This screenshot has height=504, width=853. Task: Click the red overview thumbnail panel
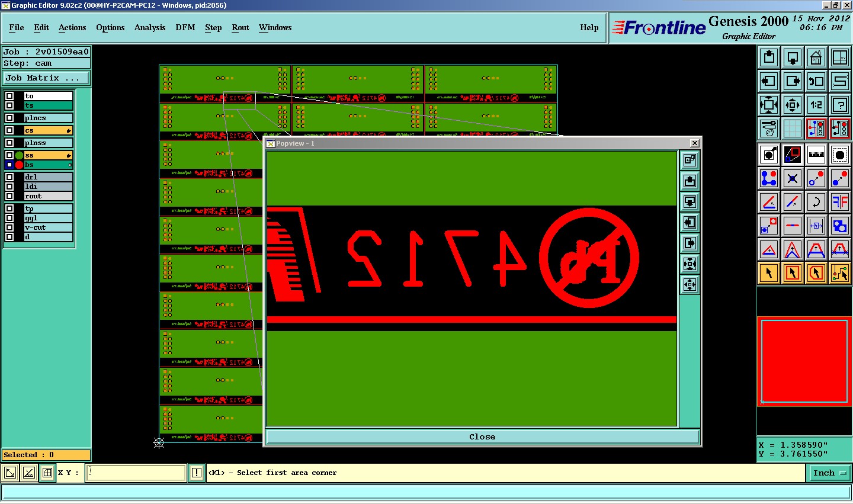point(804,361)
